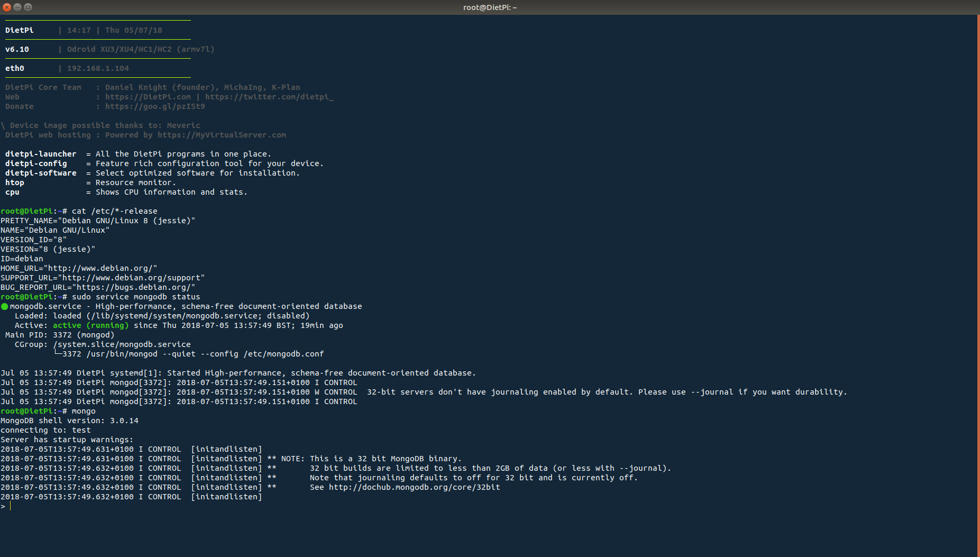The width and height of the screenshot is (980, 557).
Task: Click the htop resource monitor entry
Action: point(14,182)
